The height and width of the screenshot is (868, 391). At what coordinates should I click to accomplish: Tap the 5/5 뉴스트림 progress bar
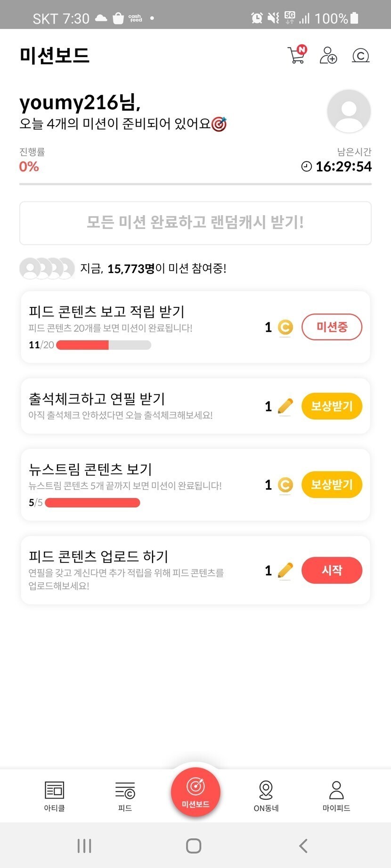tap(92, 503)
